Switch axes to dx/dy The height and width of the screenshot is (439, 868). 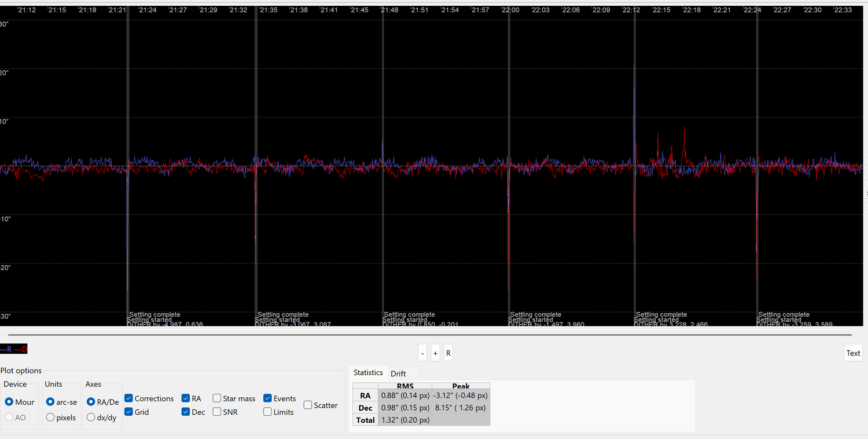pyautogui.click(x=91, y=418)
